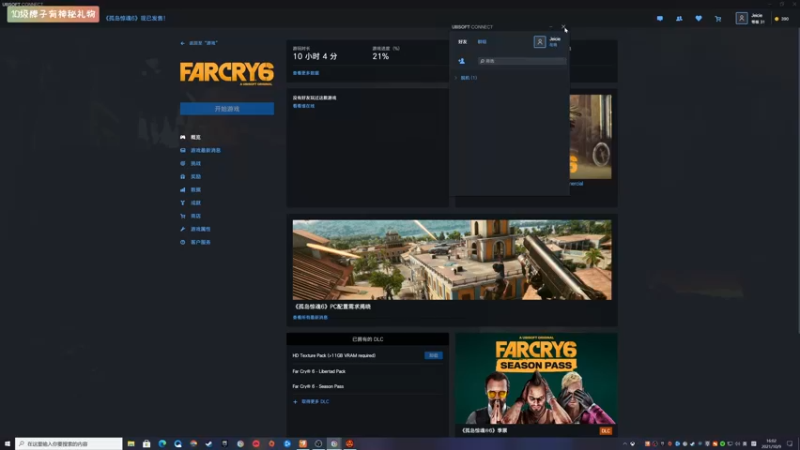The image size is (800, 450).
Task: Click the 10 hours 4 minutes playtime value
Action: pos(315,57)
